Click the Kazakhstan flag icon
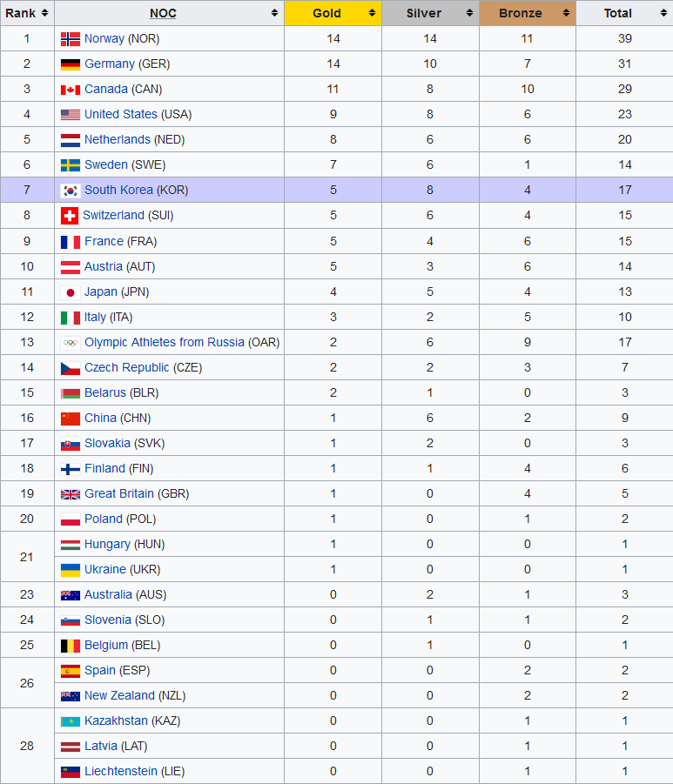 click(70, 721)
